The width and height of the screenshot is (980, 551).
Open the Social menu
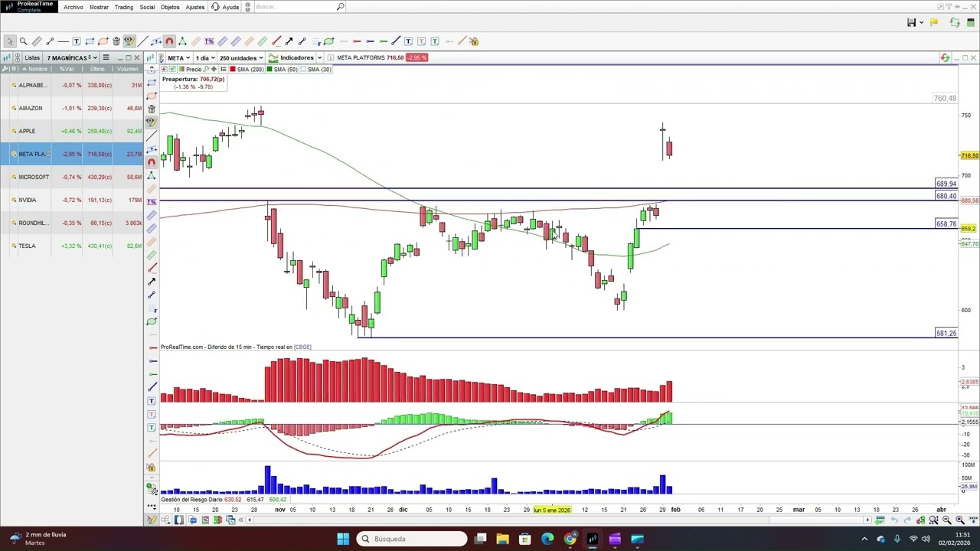pos(147,7)
